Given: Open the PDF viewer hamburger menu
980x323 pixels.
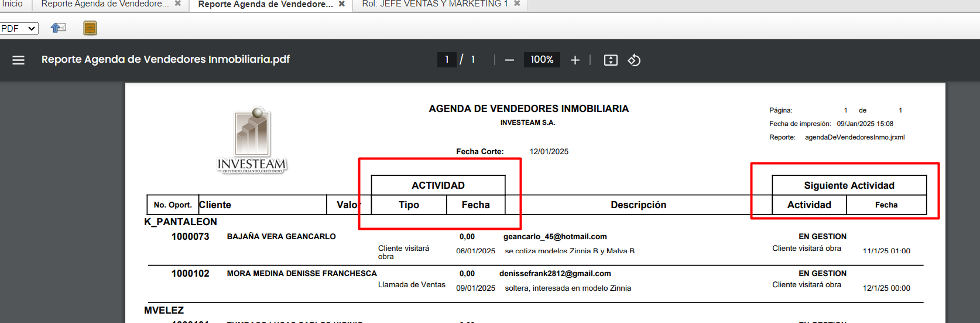Looking at the screenshot, I should 18,60.
